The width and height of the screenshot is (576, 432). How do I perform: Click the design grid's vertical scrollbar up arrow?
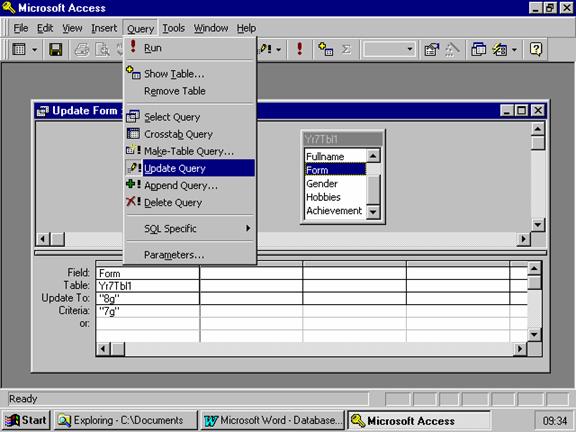[x=534, y=269]
